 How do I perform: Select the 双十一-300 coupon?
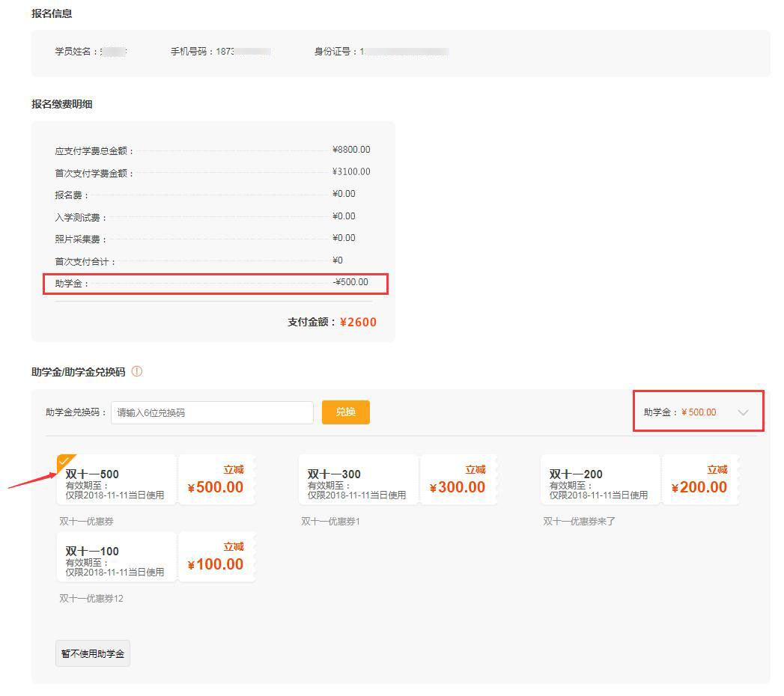pyautogui.click(x=359, y=480)
